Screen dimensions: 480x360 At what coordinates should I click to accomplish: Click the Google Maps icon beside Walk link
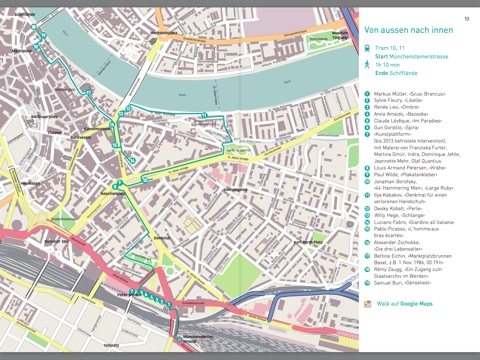point(368,303)
